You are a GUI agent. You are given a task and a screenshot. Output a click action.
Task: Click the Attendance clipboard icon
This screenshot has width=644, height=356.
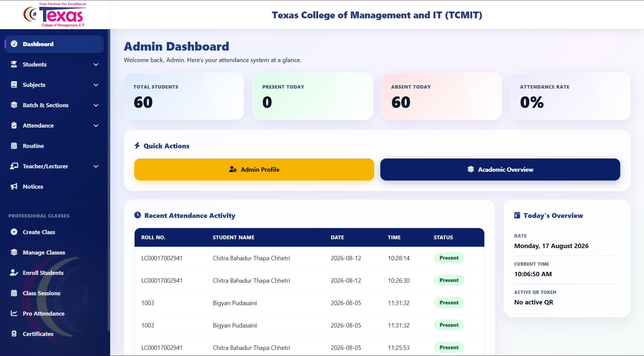tap(14, 125)
